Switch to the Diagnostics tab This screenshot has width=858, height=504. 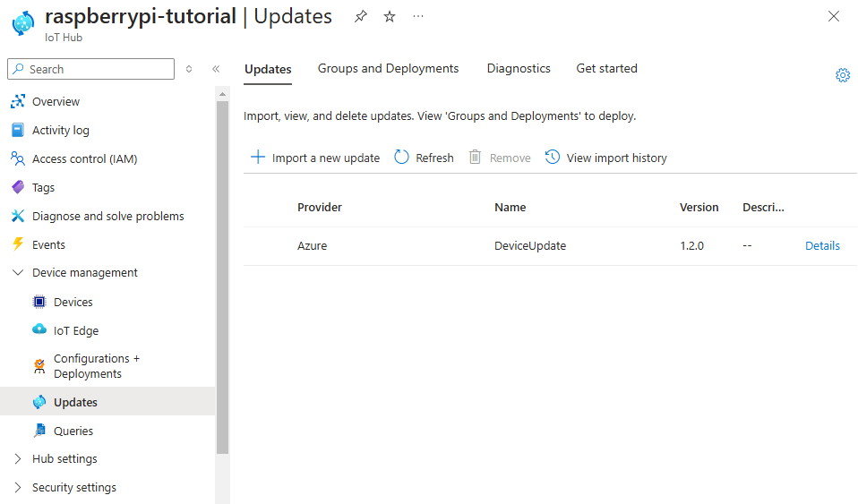click(x=519, y=68)
